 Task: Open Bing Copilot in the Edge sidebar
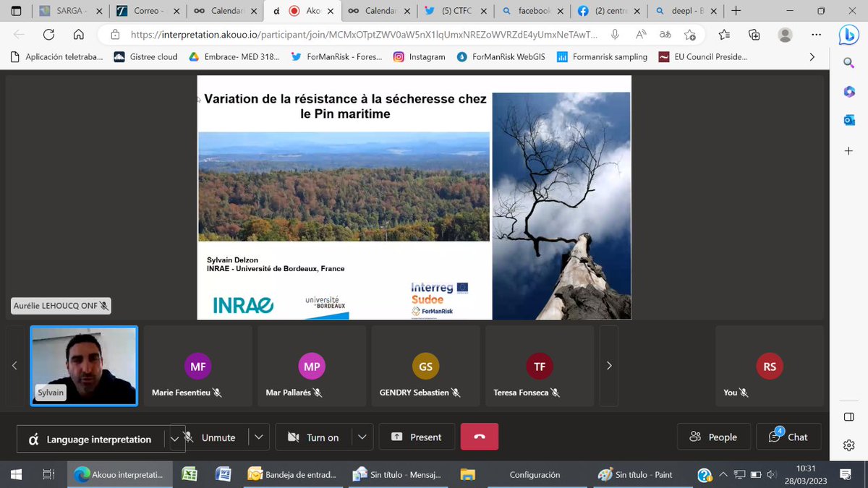point(848,34)
